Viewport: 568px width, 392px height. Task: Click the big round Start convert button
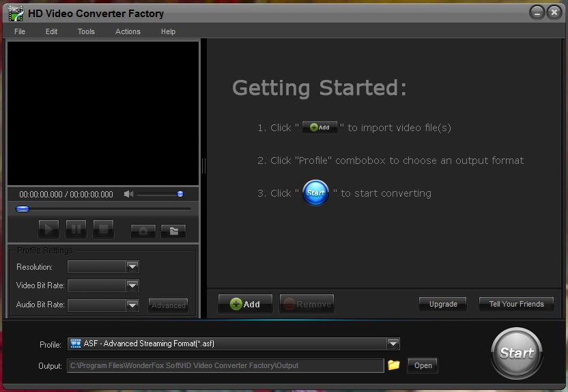click(x=517, y=352)
